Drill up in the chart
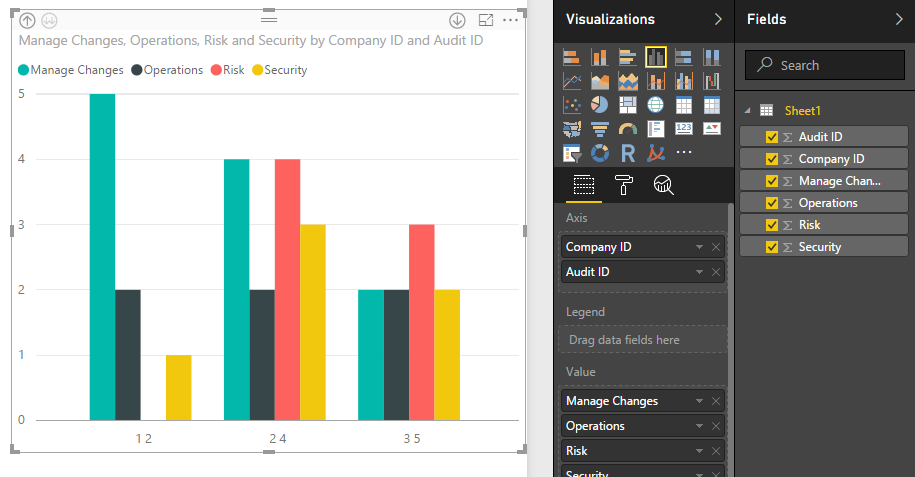The image size is (915, 477). tap(27, 21)
